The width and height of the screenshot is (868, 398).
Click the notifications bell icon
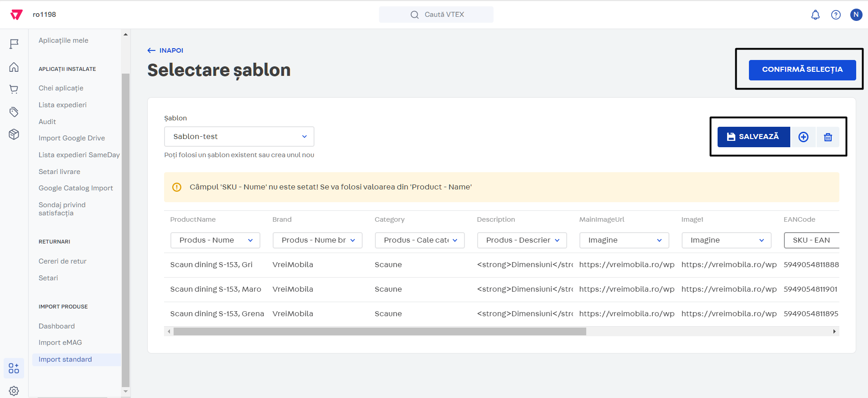[815, 15]
